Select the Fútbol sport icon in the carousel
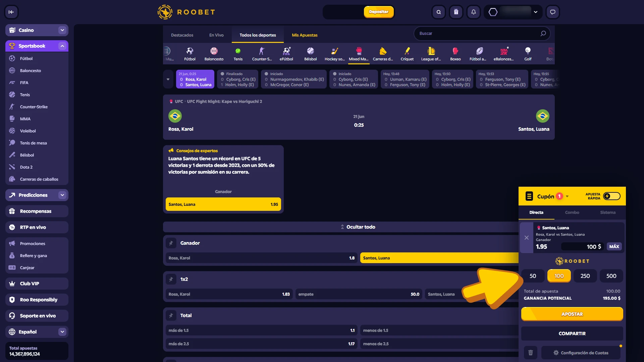 [x=190, y=54]
